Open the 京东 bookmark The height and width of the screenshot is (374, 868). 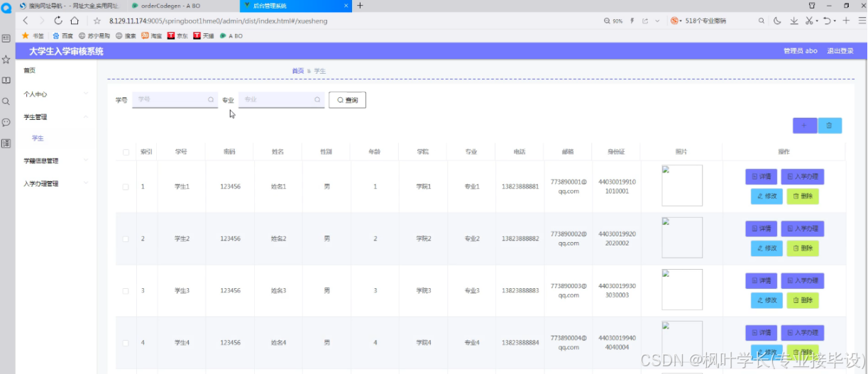178,35
